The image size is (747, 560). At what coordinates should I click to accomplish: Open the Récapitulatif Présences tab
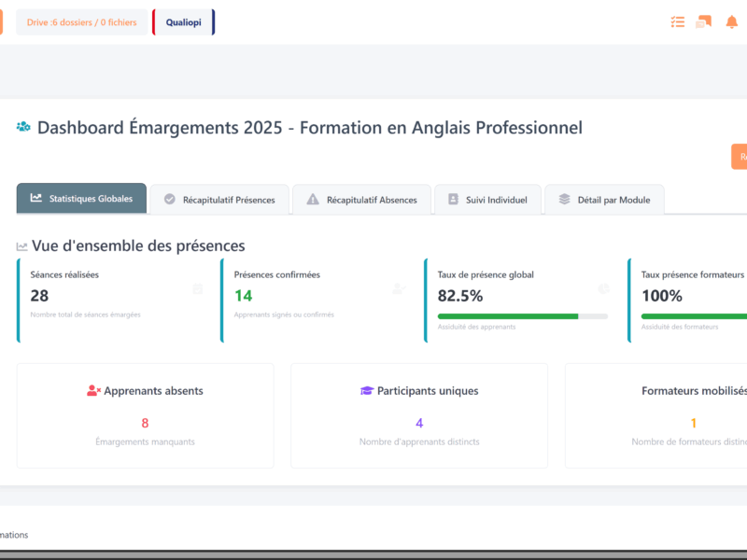tap(219, 200)
